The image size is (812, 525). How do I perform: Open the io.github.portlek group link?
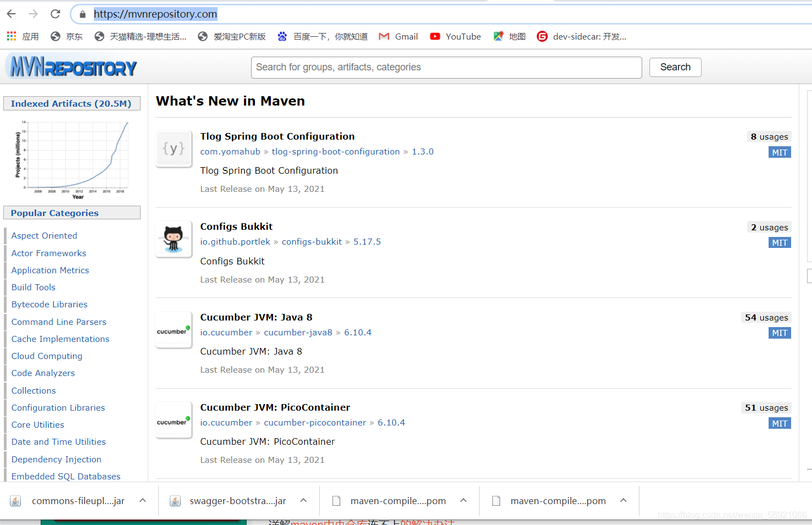(235, 242)
